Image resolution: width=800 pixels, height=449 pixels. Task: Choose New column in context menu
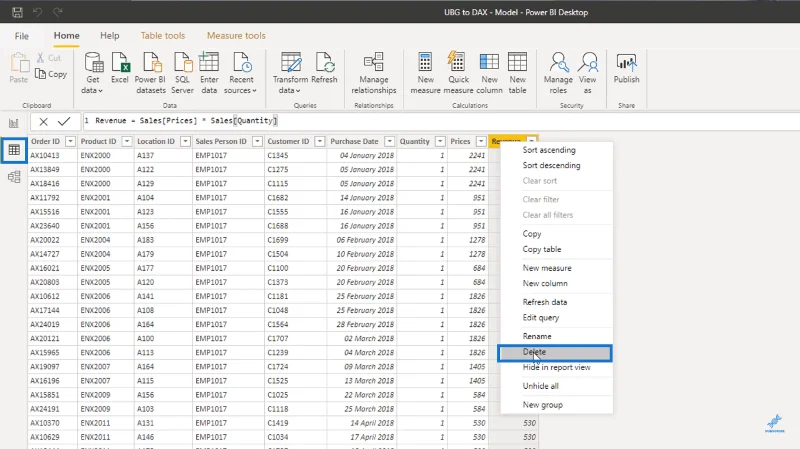click(x=556, y=283)
